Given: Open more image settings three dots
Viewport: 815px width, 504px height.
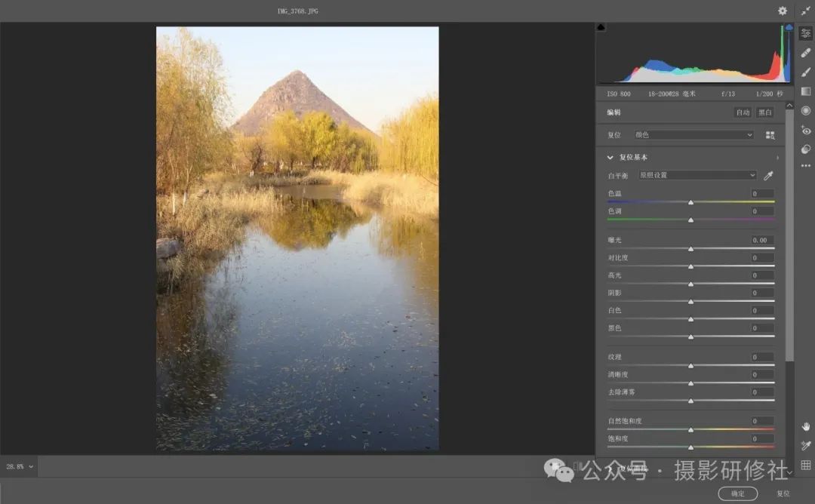Looking at the screenshot, I should 806,166.
